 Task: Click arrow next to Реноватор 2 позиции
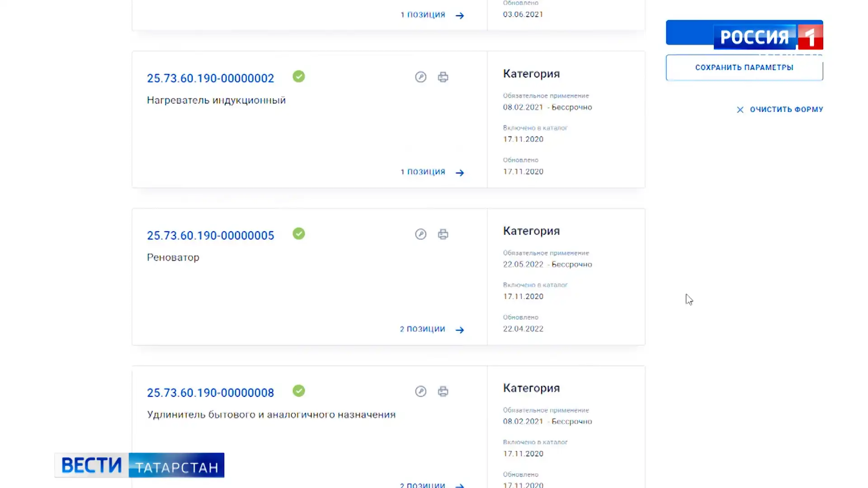point(460,330)
